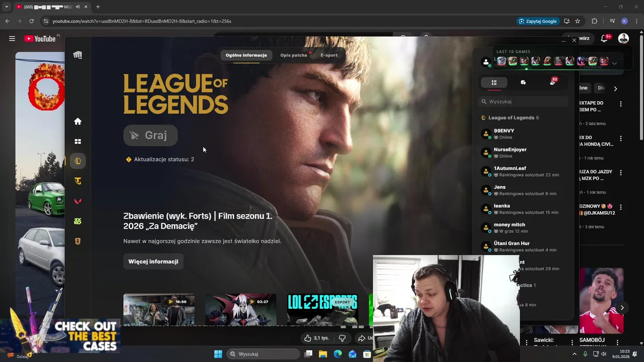Select the green 2XKO icon in sidebar
The width and height of the screenshot is (644, 362).
77,221
